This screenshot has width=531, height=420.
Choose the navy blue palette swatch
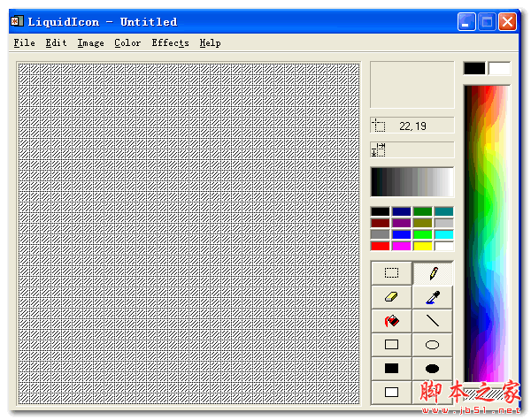pyautogui.click(x=402, y=211)
